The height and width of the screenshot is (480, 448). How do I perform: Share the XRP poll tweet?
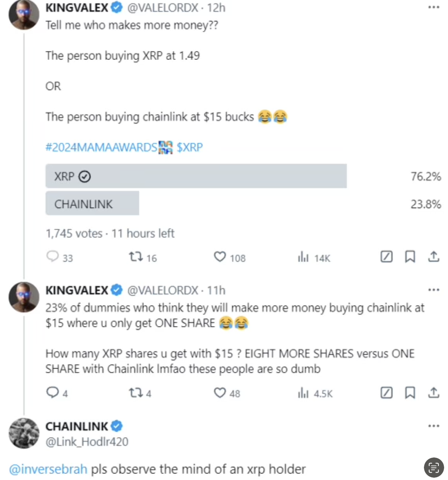(x=433, y=257)
